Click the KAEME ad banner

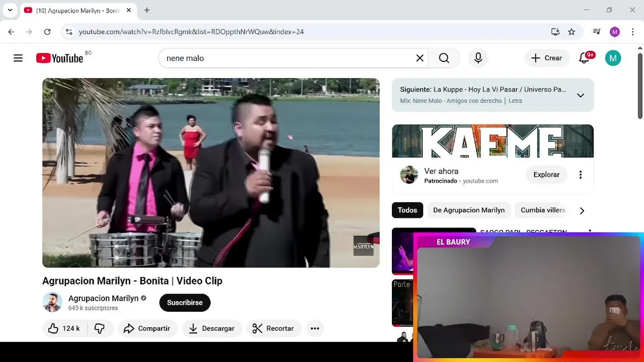point(493,141)
